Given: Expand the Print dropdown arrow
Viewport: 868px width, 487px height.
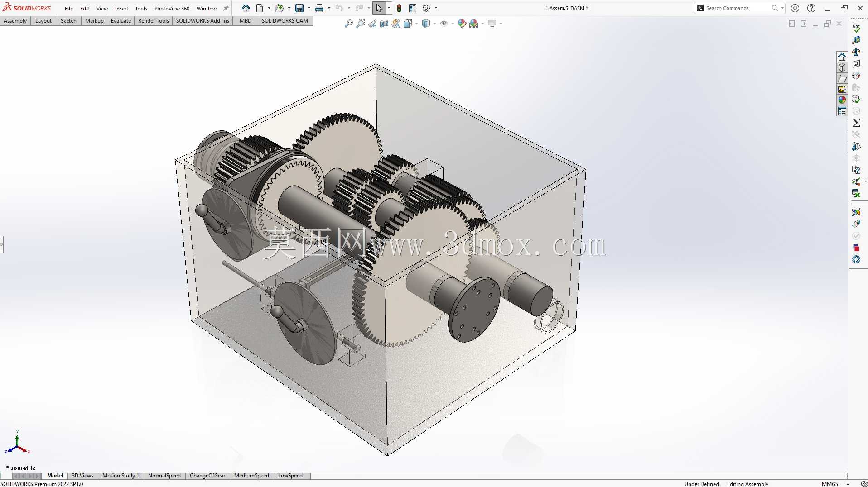Looking at the screenshot, I should click(x=329, y=8).
